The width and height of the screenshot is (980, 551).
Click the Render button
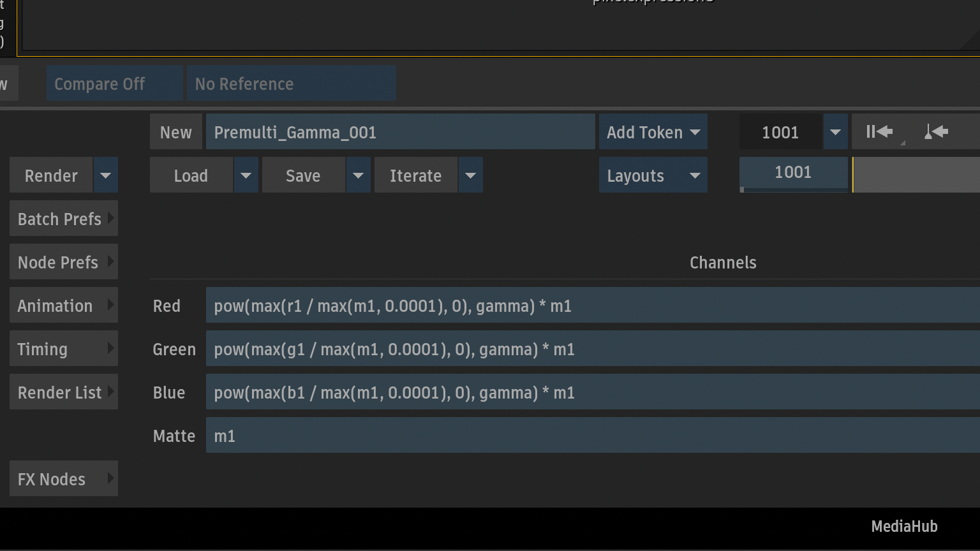click(x=51, y=175)
